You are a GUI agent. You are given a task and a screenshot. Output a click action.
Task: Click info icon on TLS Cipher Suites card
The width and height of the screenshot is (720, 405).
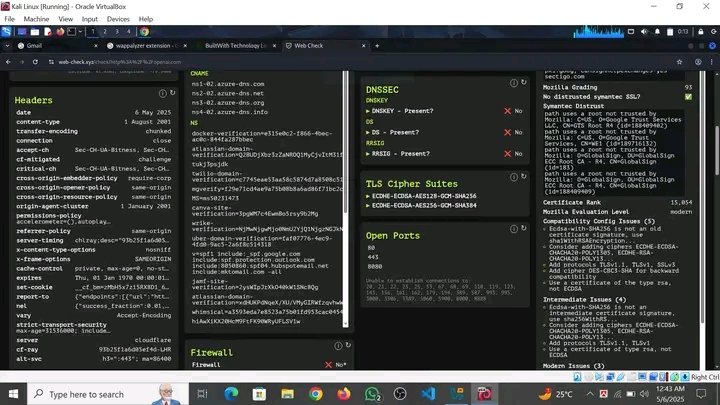(x=514, y=177)
